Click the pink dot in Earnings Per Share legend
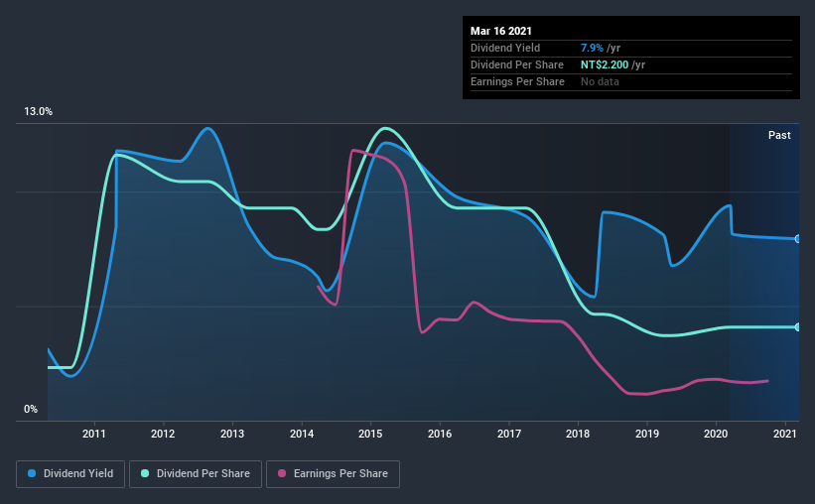The height and width of the screenshot is (504, 815). click(x=282, y=473)
